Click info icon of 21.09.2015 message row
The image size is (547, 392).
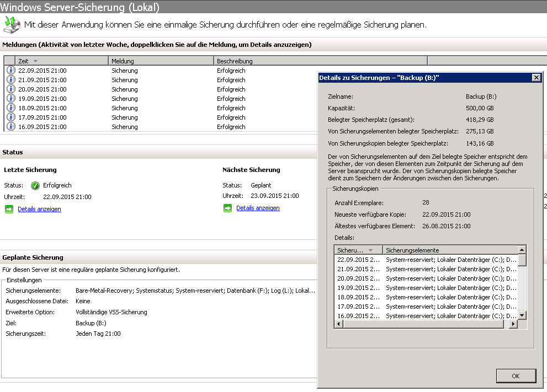[x=11, y=79]
